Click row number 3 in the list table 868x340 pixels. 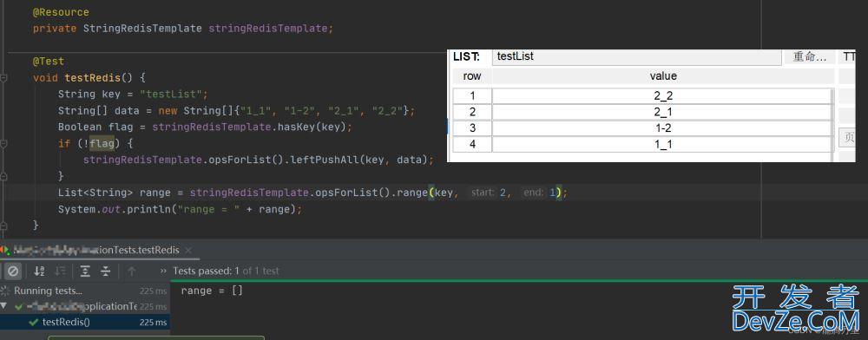pos(472,128)
